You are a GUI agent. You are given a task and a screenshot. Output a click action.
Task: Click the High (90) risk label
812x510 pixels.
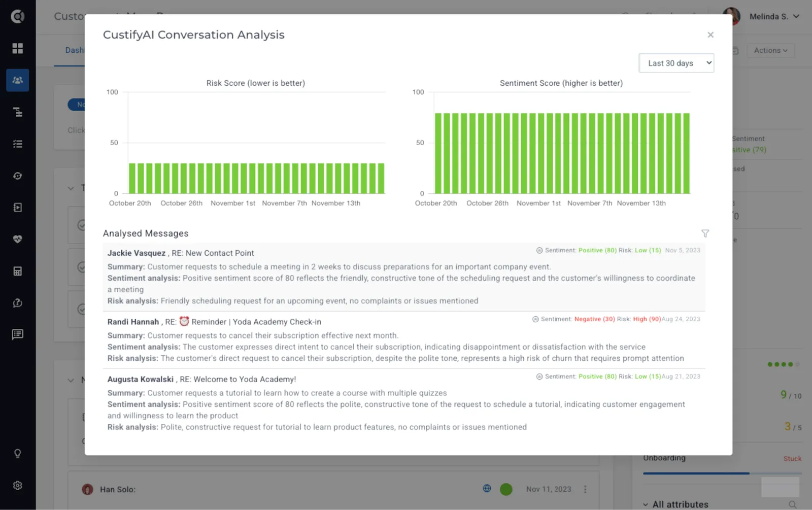(647, 319)
